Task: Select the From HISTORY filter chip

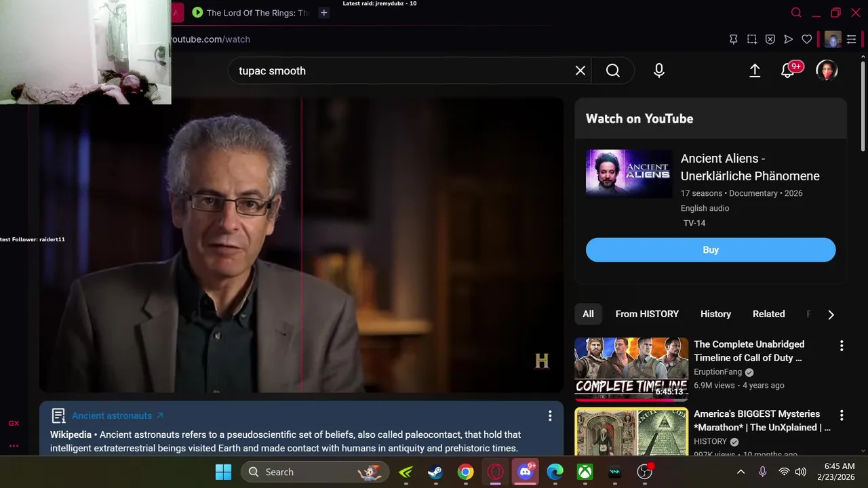Action: tap(647, 314)
